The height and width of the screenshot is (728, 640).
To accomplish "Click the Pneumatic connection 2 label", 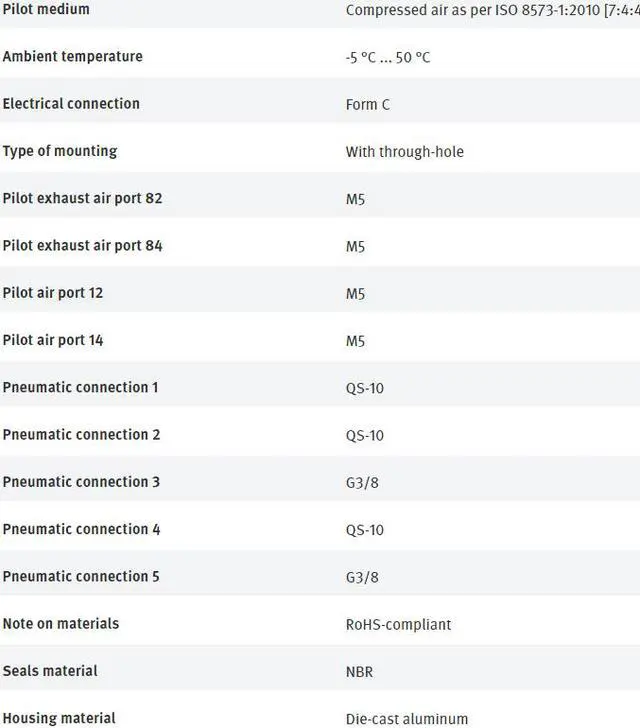I will click(x=81, y=435).
